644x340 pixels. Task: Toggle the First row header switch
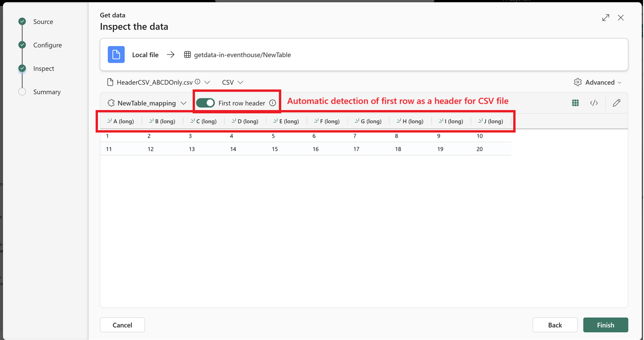click(x=205, y=103)
